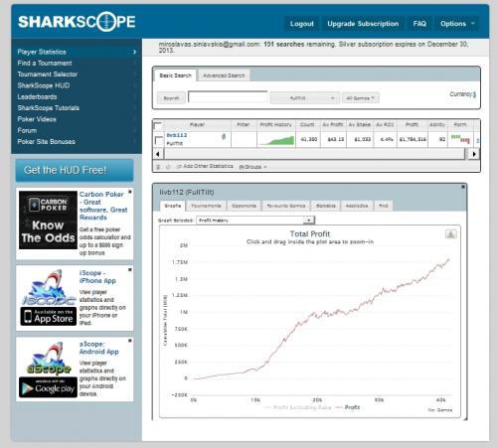Select the Tournaments tab
The image size is (497, 448).
click(x=206, y=206)
